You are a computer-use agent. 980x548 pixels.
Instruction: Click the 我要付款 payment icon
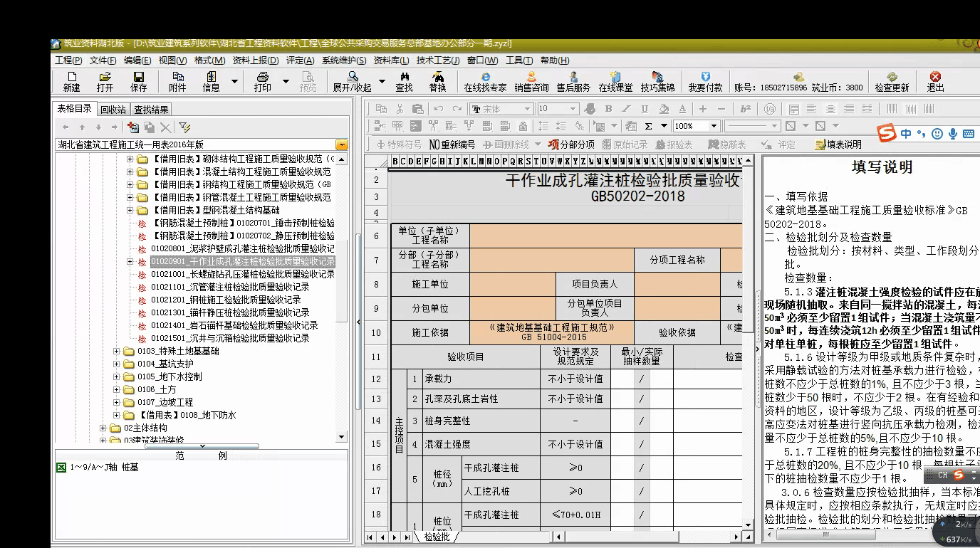[705, 81]
